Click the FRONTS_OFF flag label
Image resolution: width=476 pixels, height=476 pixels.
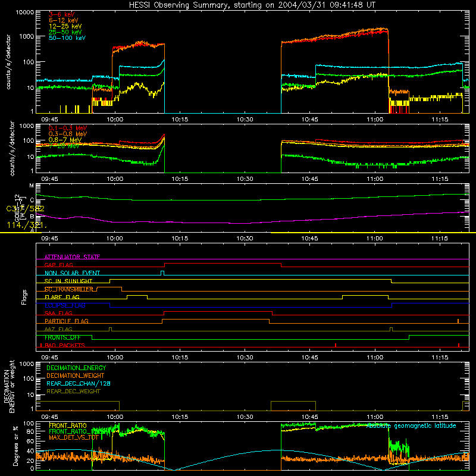(62, 337)
